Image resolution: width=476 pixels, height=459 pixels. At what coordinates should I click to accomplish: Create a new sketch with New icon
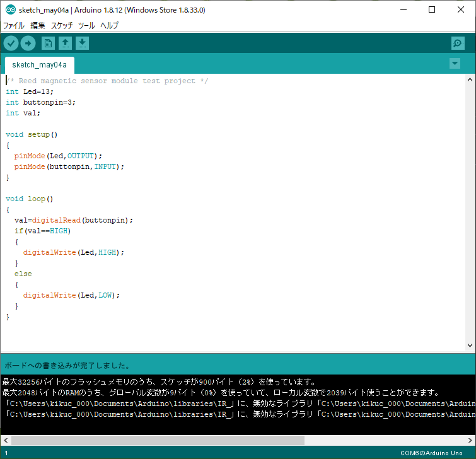(x=48, y=43)
